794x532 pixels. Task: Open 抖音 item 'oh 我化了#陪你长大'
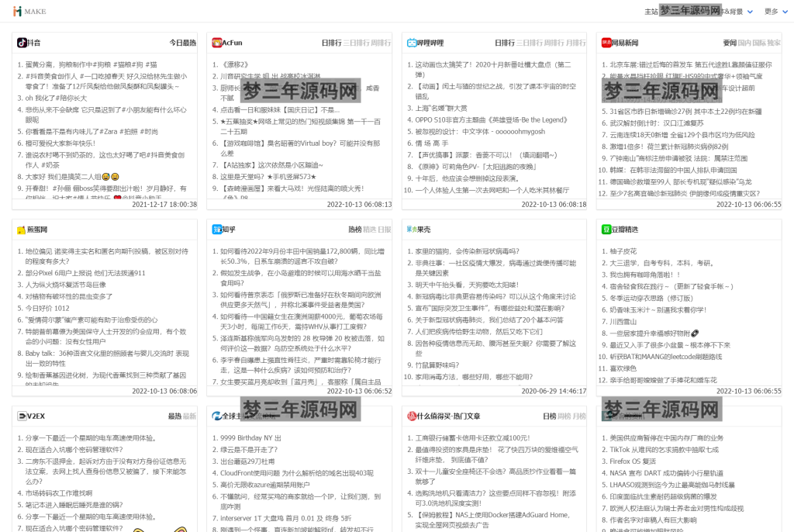56,98
